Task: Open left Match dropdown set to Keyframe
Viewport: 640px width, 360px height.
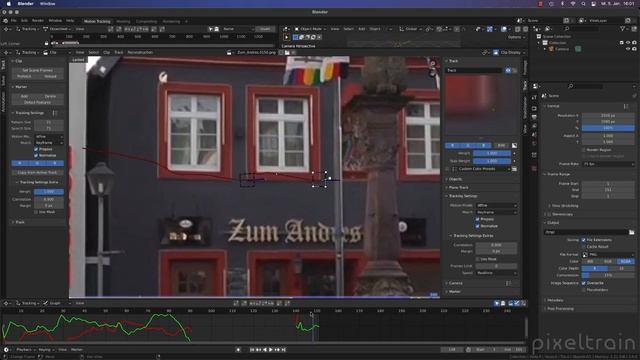Action: (x=49, y=142)
